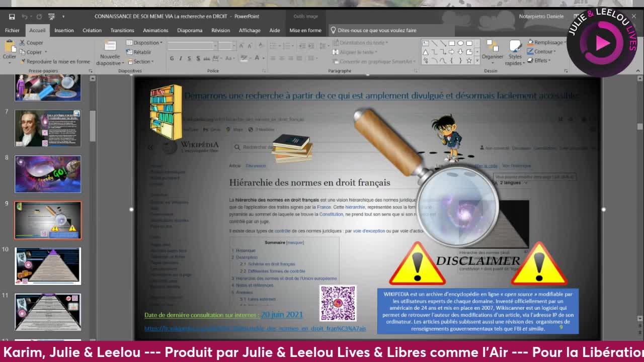644x362 pixels.
Task: Open Dessin group dialog launcher
Action: pyautogui.click(x=566, y=71)
